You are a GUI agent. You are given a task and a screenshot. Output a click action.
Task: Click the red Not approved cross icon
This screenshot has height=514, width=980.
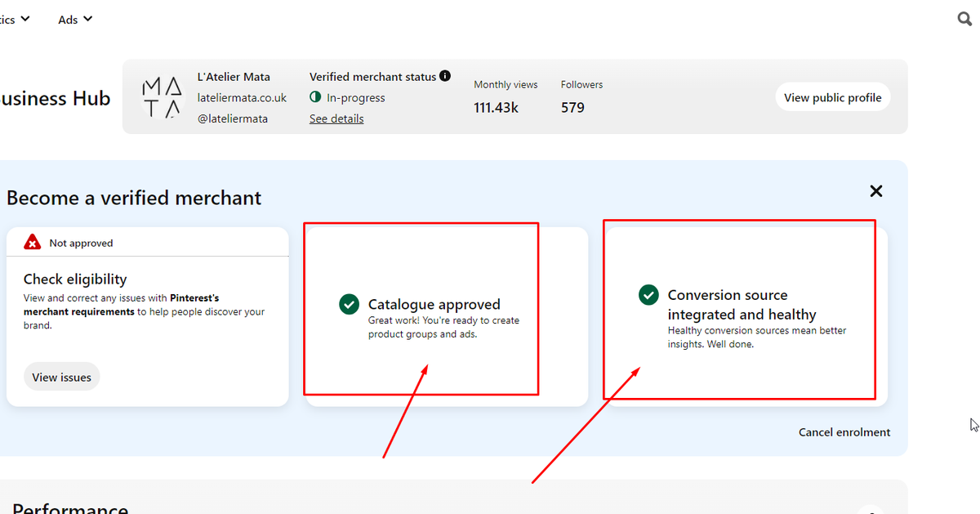tap(32, 242)
